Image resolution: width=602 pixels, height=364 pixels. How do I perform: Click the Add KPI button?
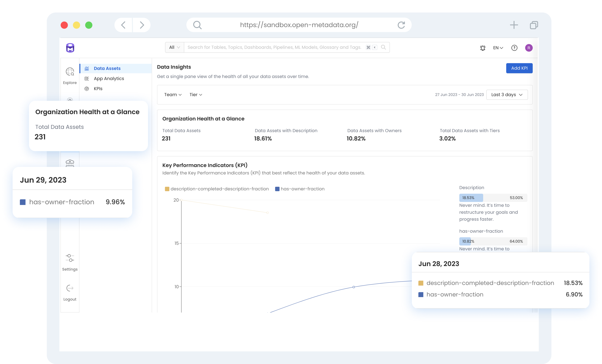point(519,68)
